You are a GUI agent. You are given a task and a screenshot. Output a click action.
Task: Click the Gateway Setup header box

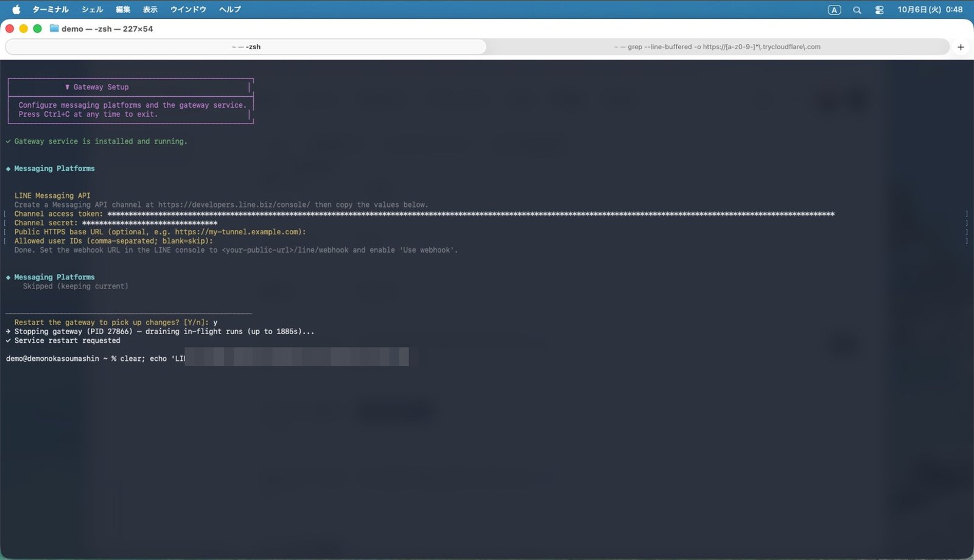coord(131,100)
